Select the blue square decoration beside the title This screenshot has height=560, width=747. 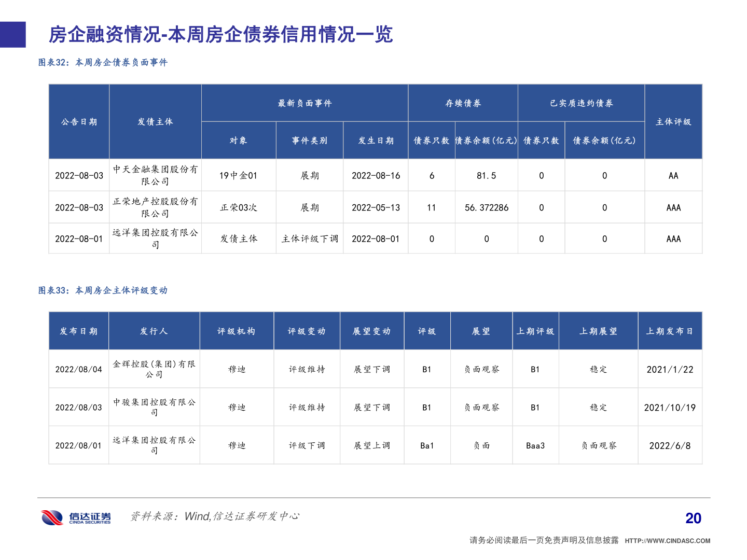(12, 33)
